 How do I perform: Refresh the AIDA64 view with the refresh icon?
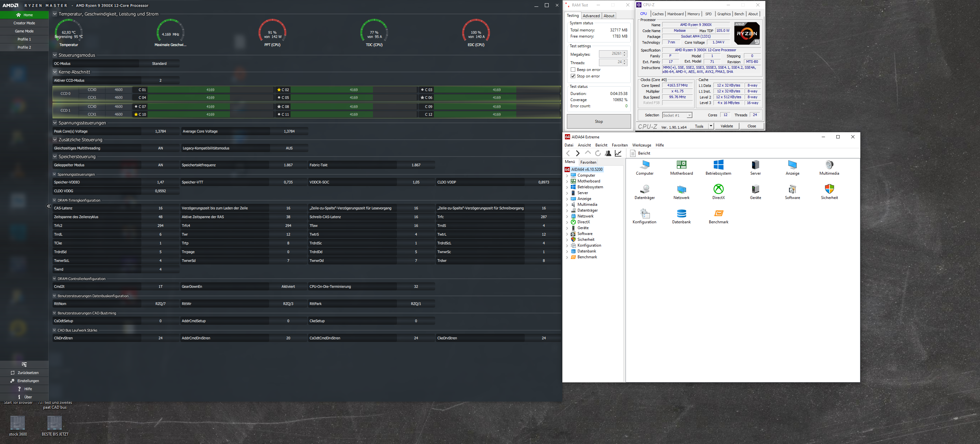pos(598,153)
